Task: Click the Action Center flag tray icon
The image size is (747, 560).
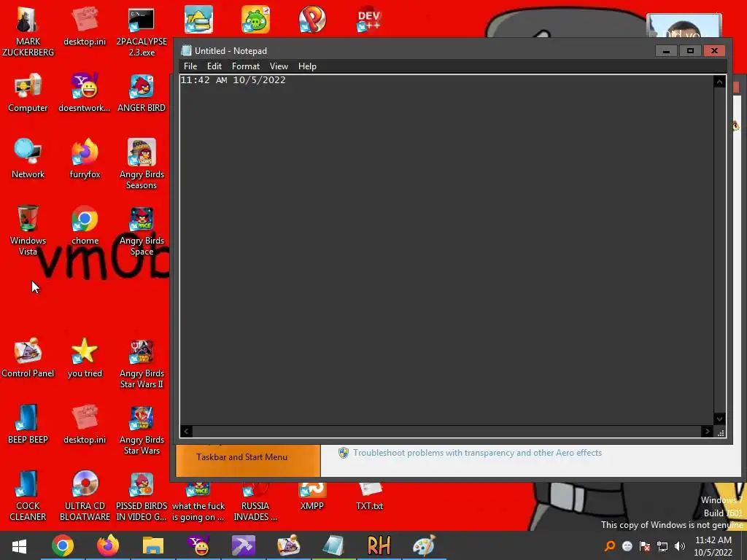Action: (x=645, y=546)
